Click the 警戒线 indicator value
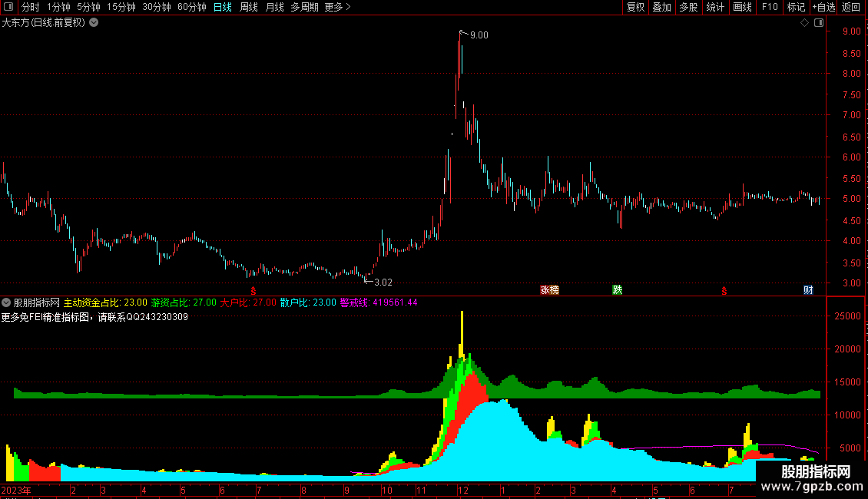 click(x=379, y=302)
